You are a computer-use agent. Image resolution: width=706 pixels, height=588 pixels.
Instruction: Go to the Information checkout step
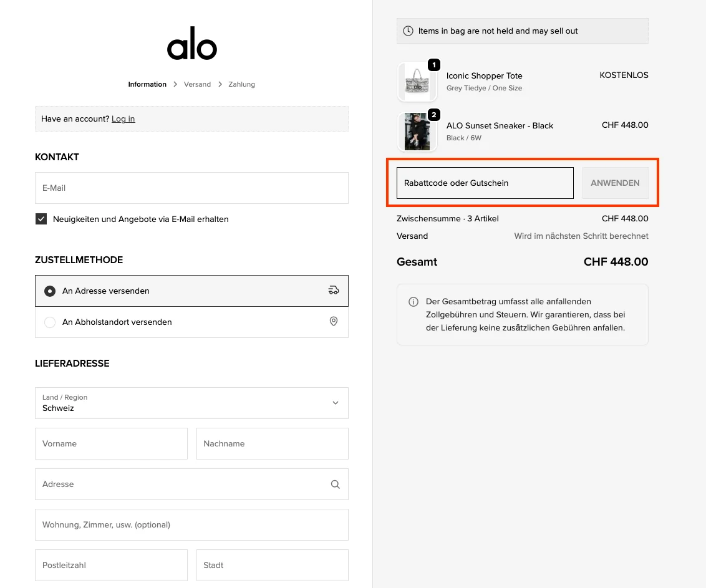147,84
